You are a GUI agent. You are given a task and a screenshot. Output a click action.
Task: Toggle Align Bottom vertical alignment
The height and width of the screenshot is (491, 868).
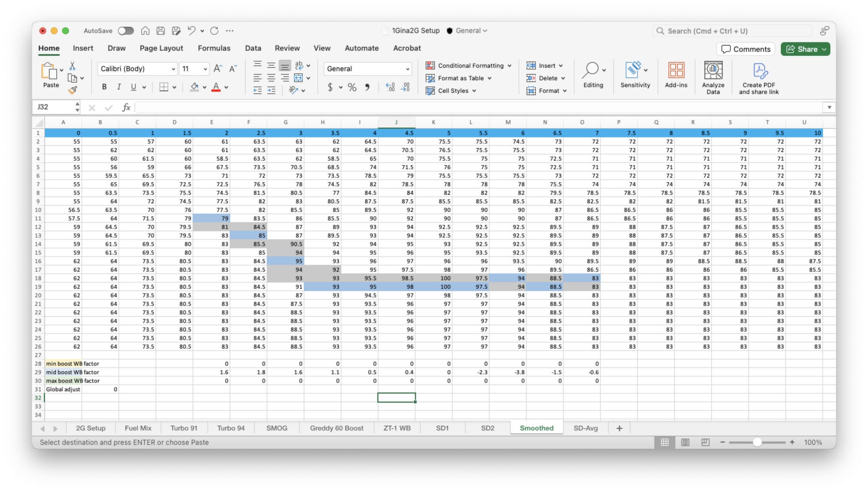tap(285, 65)
